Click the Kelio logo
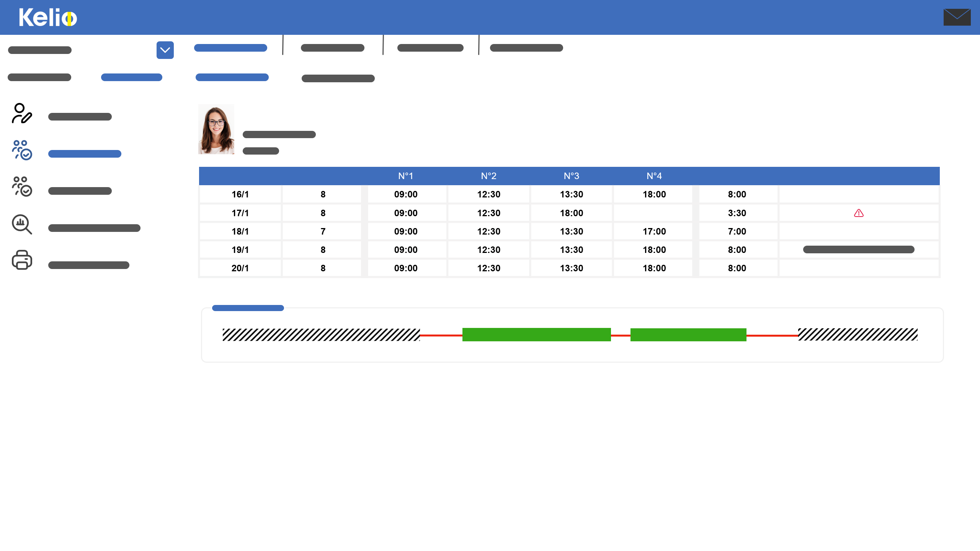 [48, 18]
